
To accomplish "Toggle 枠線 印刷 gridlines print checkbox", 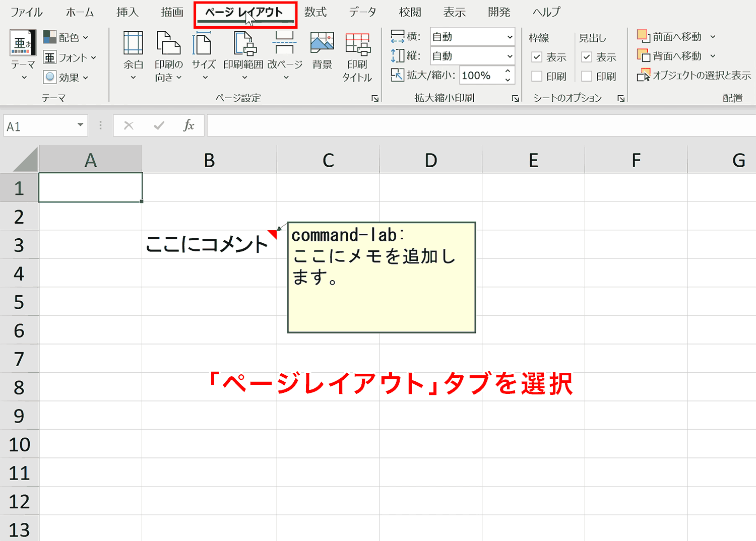I will pos(537,76).
